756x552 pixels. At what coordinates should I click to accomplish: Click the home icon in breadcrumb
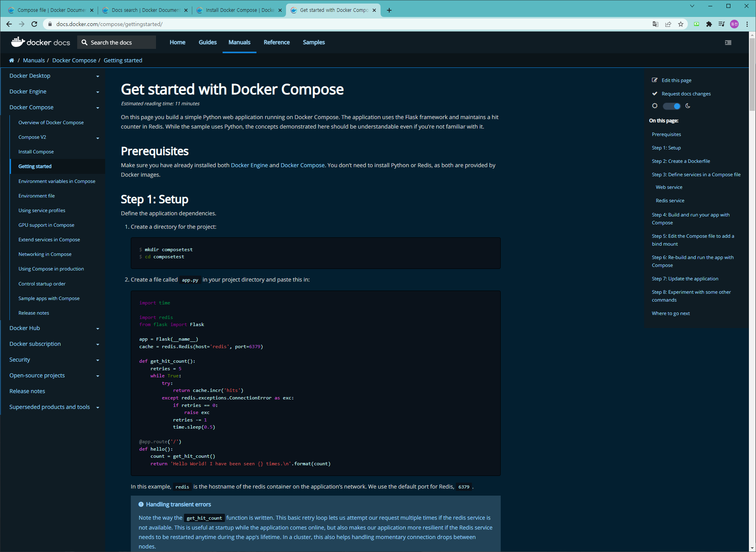(x=11, y=60)
